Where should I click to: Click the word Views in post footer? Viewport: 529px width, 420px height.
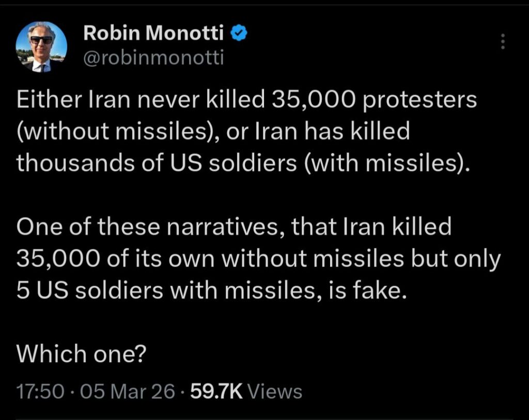click(275, 391)
